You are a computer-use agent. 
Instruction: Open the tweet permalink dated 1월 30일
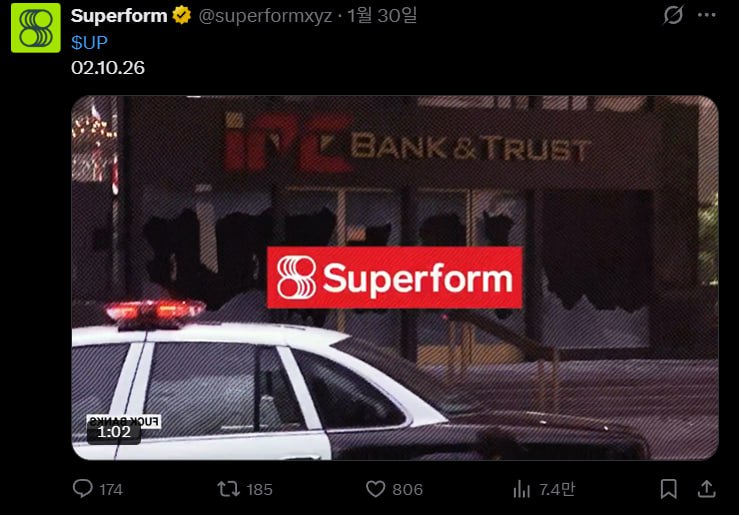click(382, 16)
